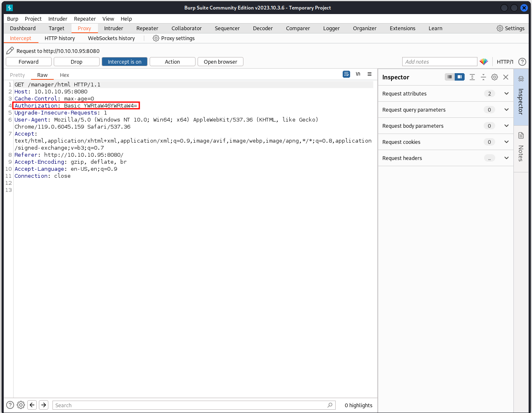
Task: Click Open browser button
Action: [220, 62]
